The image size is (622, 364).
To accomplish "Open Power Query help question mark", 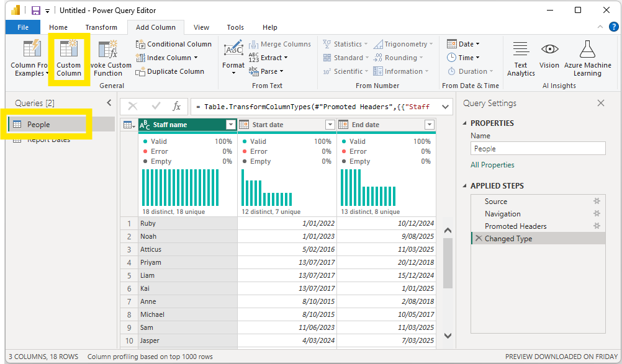I will 614,27.
